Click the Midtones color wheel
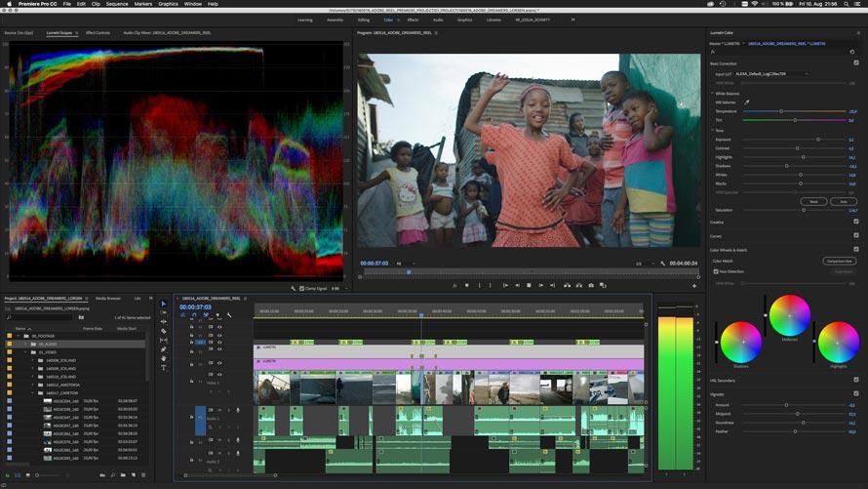 pos(789,315)
